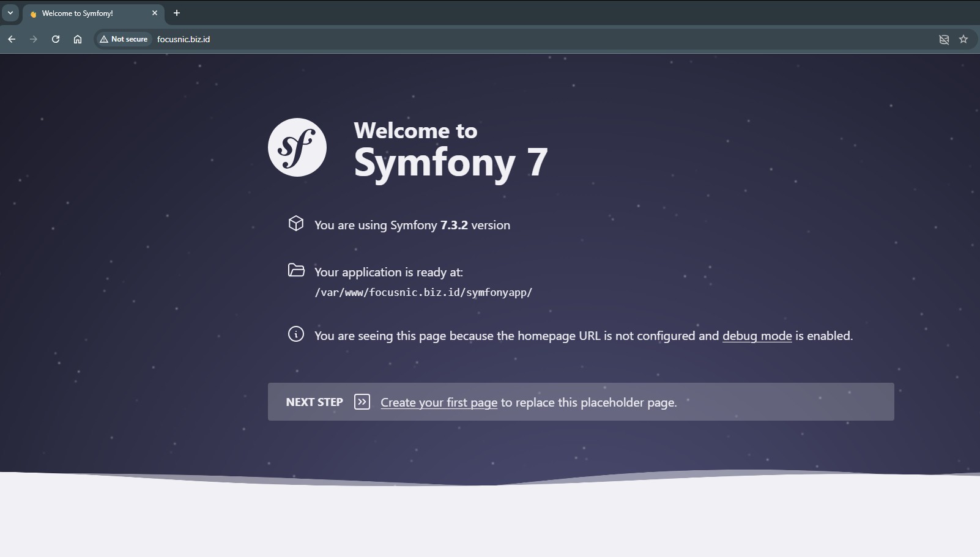
Task: Open a new tab with plus button
Action: [x=177, y=13]
